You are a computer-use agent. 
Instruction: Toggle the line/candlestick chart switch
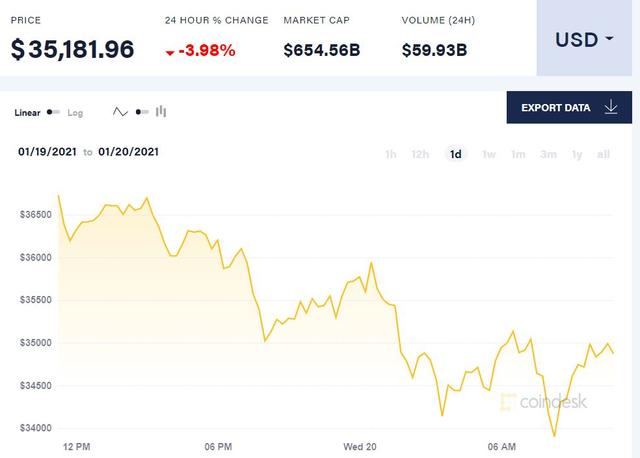141,112
